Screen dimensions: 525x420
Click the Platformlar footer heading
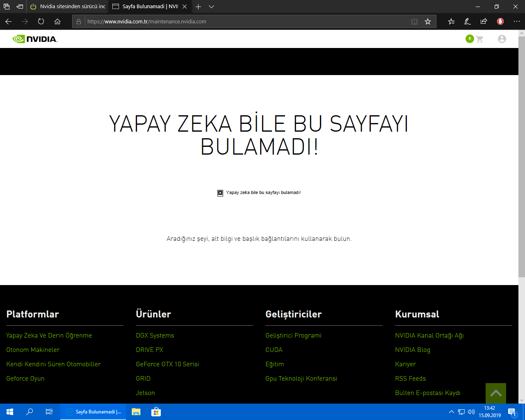coord(33,314)
